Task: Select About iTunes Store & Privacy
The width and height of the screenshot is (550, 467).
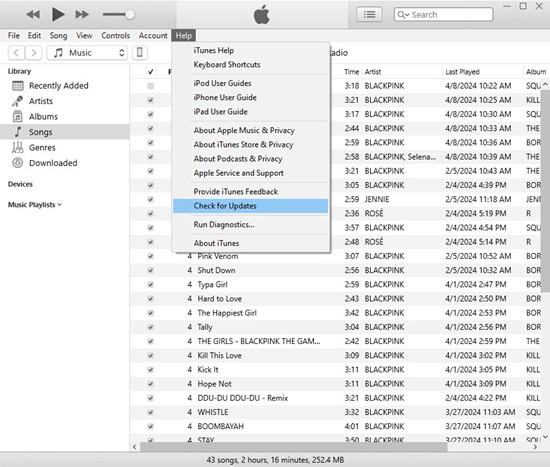Action: click(x=250, y=145)
